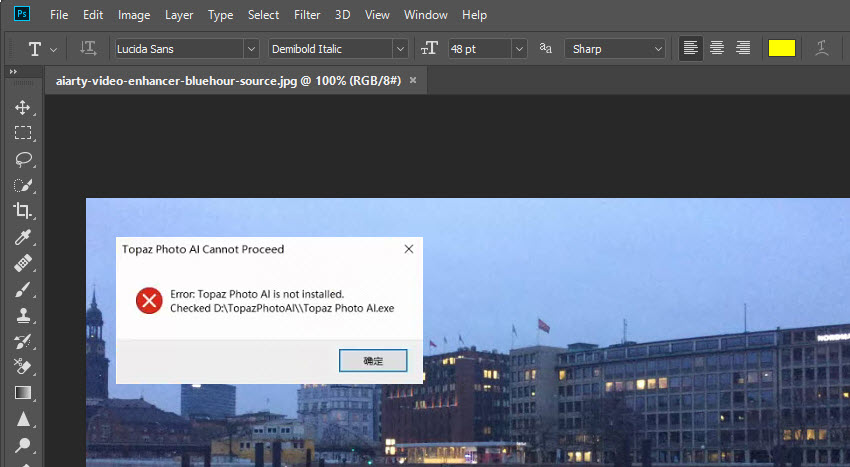This screenshot has width=850, height=467.
Task: Expand the toolbar with double arrows
Action: coord(13,72)
